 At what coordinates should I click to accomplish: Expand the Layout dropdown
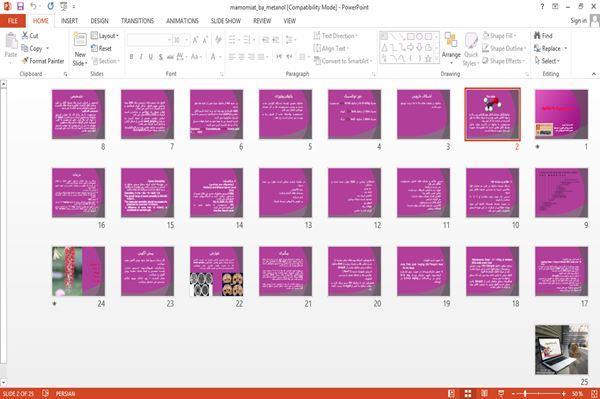[105, 36]
